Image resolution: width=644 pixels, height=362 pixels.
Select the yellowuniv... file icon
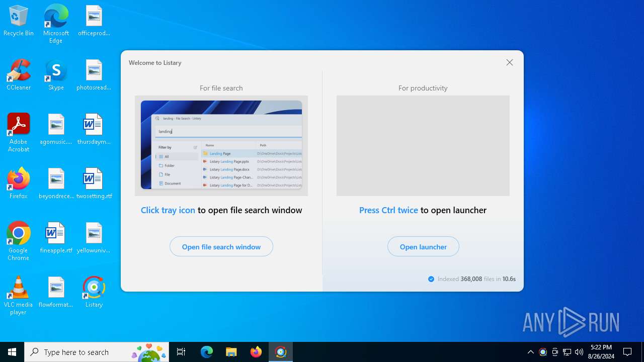[x=94, y=238]
